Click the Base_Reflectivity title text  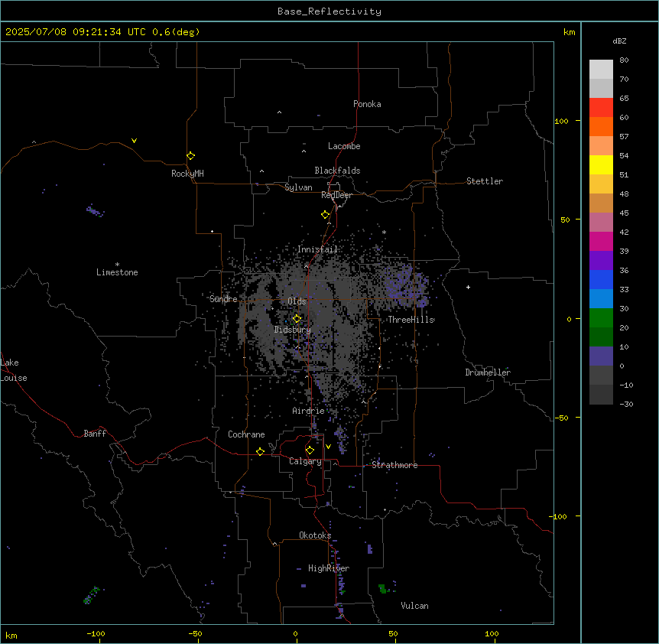click(x=329, y=11)
